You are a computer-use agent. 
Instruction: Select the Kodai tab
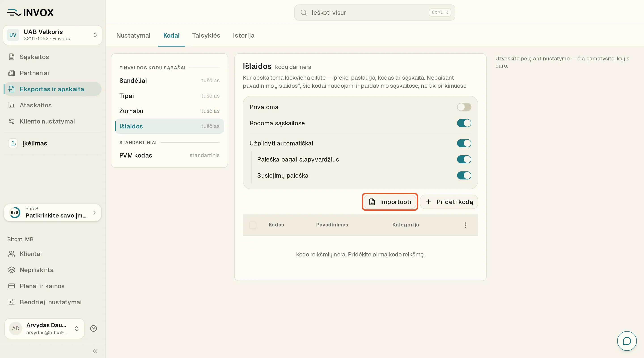171,36
